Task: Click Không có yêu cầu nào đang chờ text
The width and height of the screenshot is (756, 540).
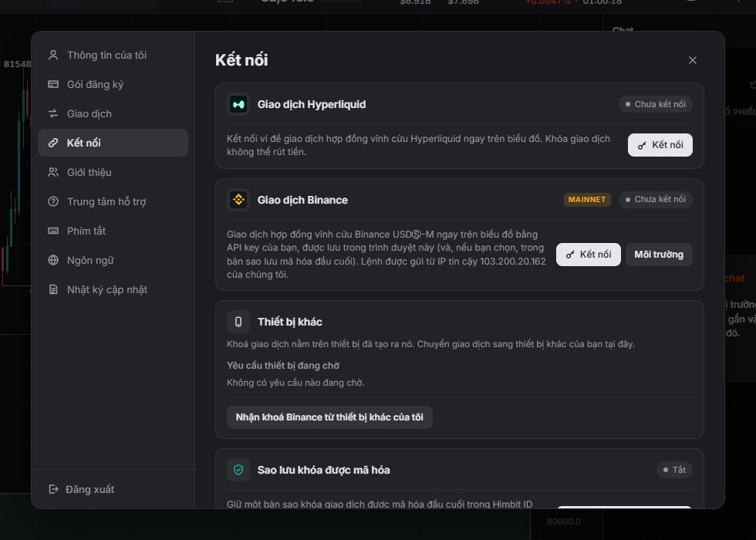Action: click(295, 383)
